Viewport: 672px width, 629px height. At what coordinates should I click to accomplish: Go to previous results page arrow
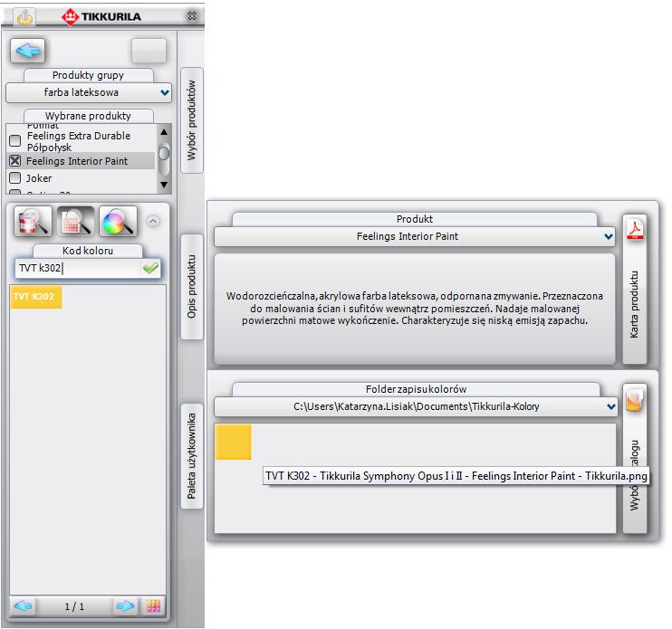(x=23, y=606)
